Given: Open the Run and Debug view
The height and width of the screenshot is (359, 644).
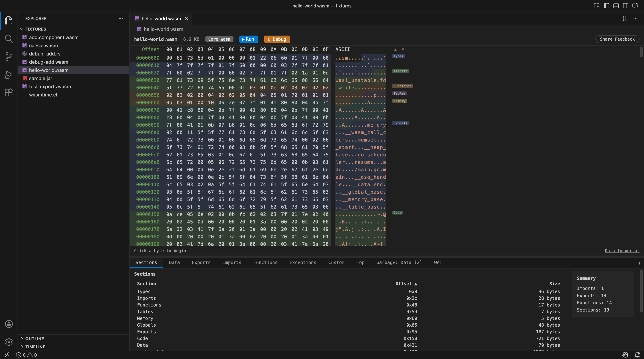Looking at the screenshot, I should 9,75.
